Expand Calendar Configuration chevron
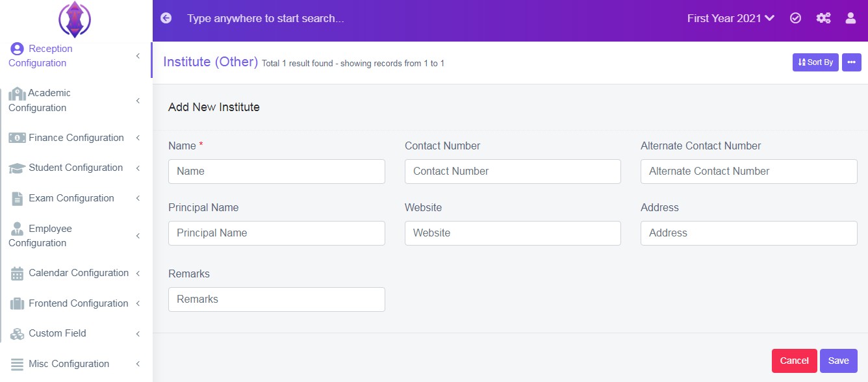 138,274
